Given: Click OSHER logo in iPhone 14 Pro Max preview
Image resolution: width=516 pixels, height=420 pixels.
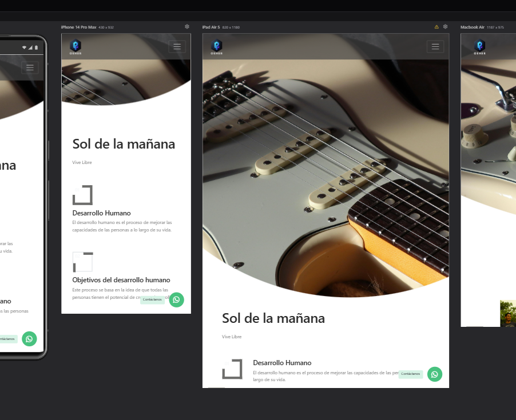Looking at the screenshot, I should pos(76,47).
